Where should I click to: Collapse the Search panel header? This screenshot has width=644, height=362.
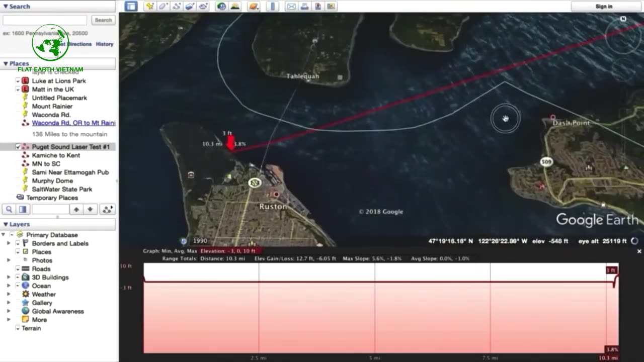click(58, 6)
